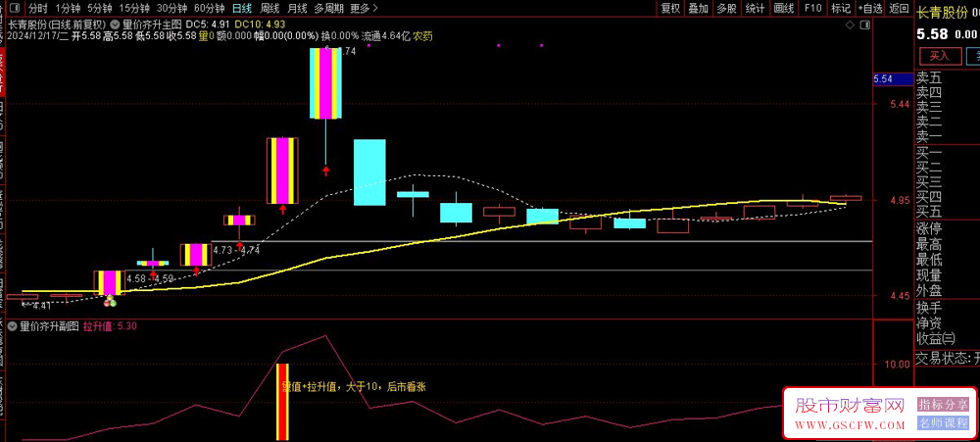This screenshot has height=442, width=980.
Task: Click the diamond icon at chart top-right
Action: [x=850, y=25]
